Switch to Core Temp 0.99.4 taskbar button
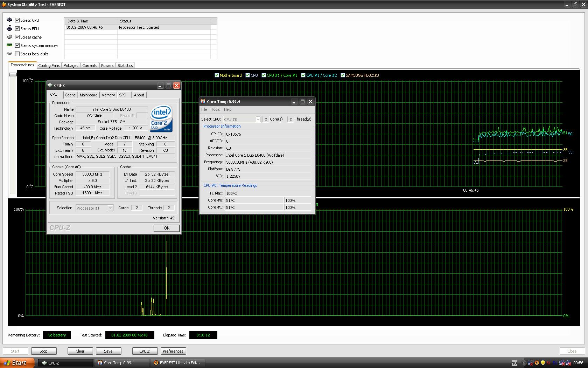 122,363
